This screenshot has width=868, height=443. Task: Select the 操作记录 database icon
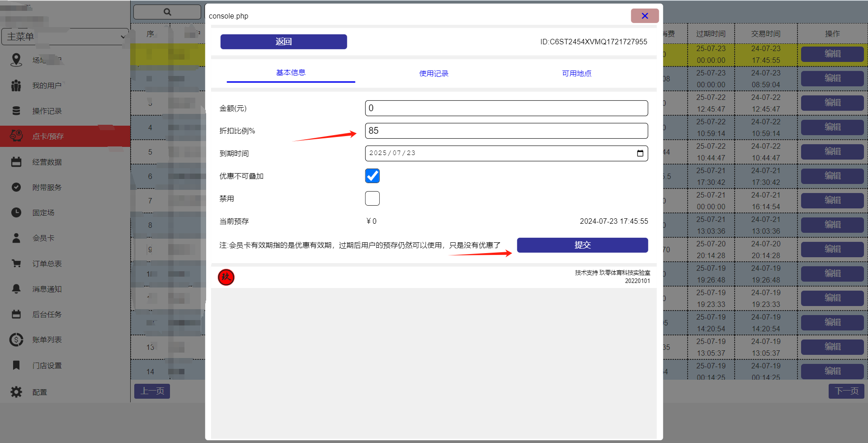tap(16, 111)
